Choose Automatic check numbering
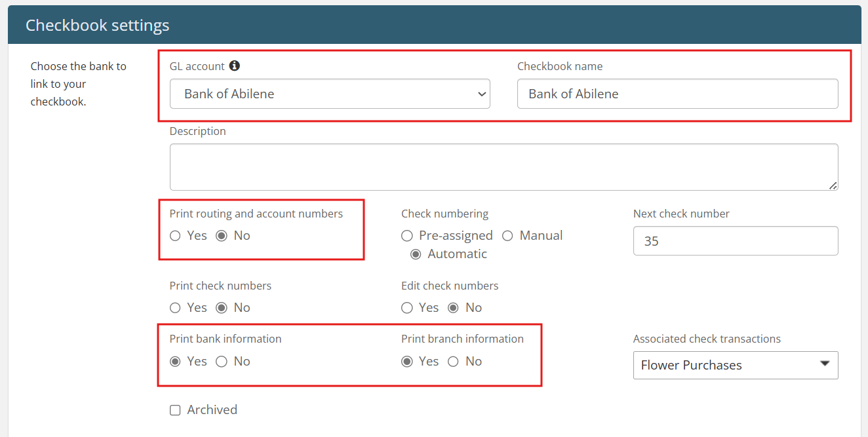The height and width of the screenshot is (437, 868). coord(416,254)
